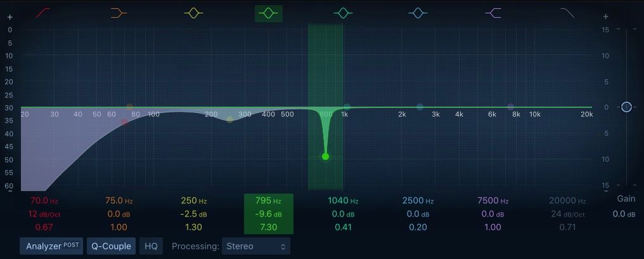Image resolution: width=644 pixels, height=259 pixels.
Task: Select the blue 2500 Hz control point
Action: tap(420, 107)
